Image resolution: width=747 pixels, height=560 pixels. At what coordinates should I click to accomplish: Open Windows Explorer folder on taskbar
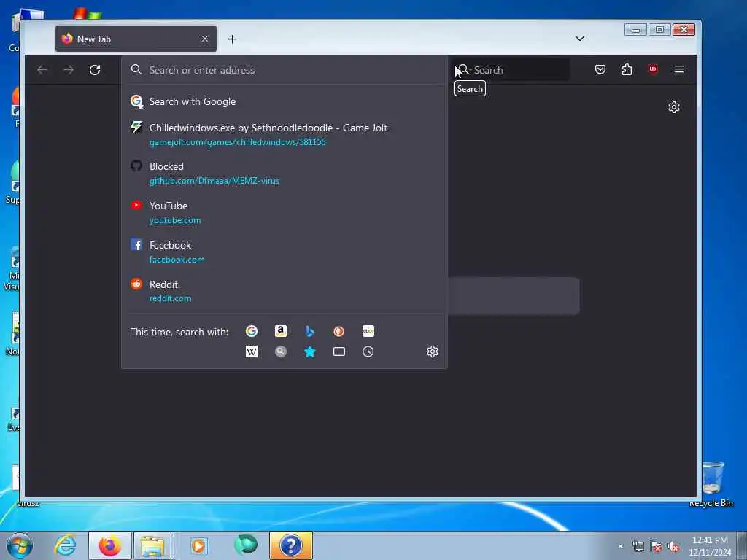pyautogui.click(x=152, y=545)
